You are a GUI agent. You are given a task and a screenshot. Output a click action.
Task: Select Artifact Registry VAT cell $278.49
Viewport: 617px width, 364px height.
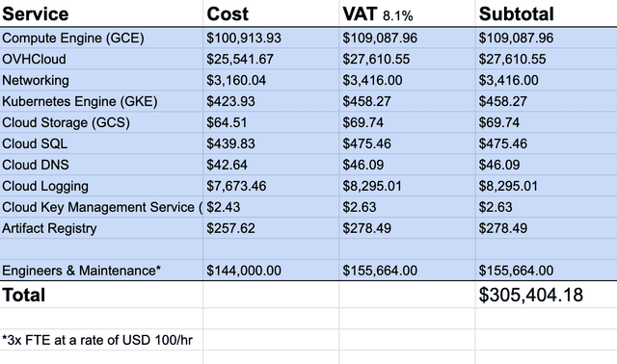[x=407, y=228]
